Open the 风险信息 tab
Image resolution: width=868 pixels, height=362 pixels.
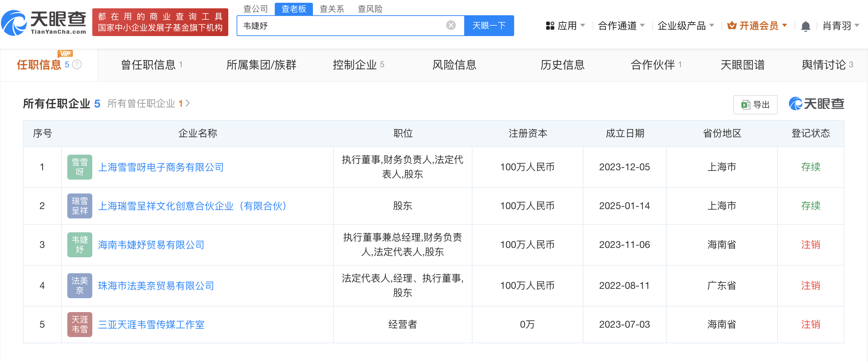454,65
